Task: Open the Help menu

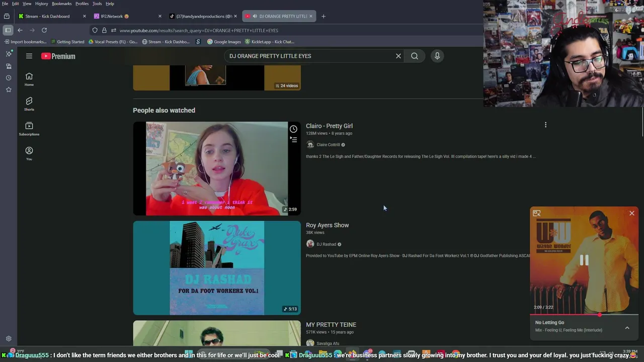Action: tap(110, 4)
